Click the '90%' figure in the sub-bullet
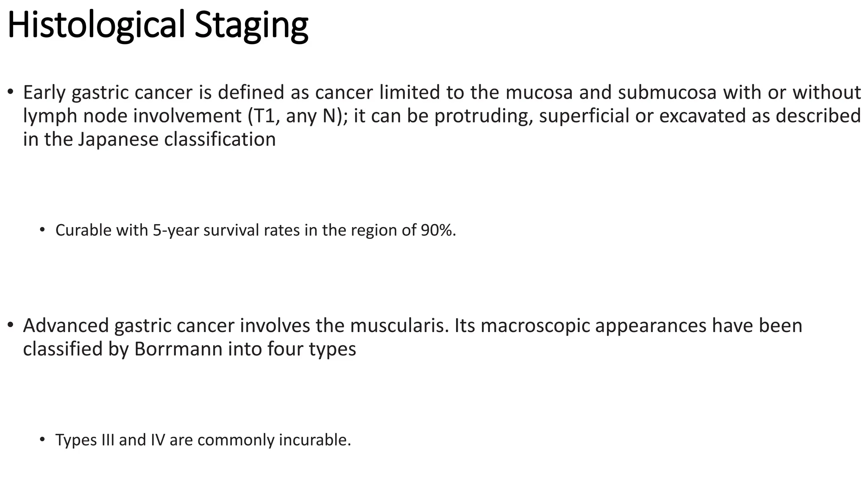868x488 pixels. coord(437,230)
